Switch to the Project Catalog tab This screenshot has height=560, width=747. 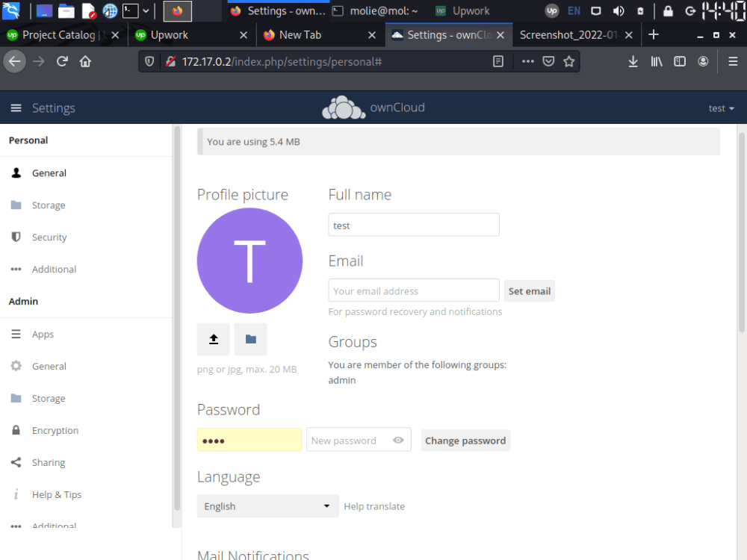click(58, 35)
